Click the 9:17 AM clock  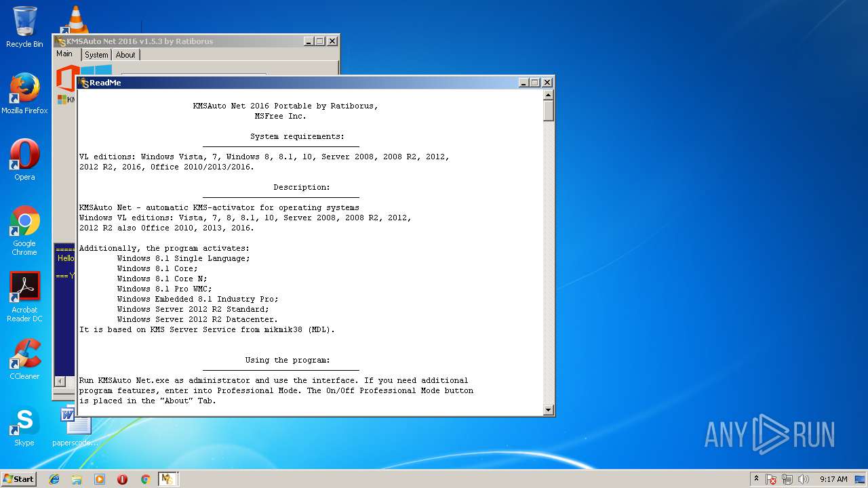coord(833,479)
